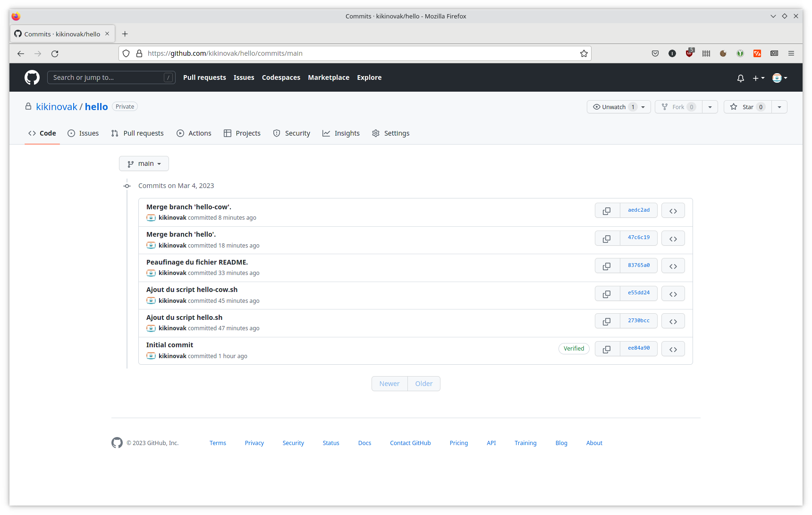This screenshot has width=812, height=515.
Task: Focus the Search or jump to field
Action: (111, 77)
